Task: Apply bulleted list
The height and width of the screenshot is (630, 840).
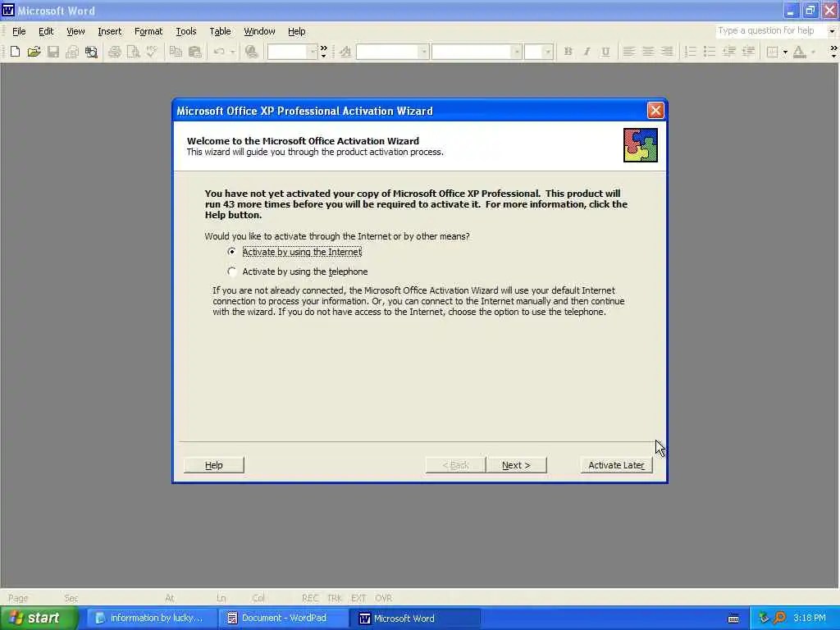Action: (x=710, y=52)
